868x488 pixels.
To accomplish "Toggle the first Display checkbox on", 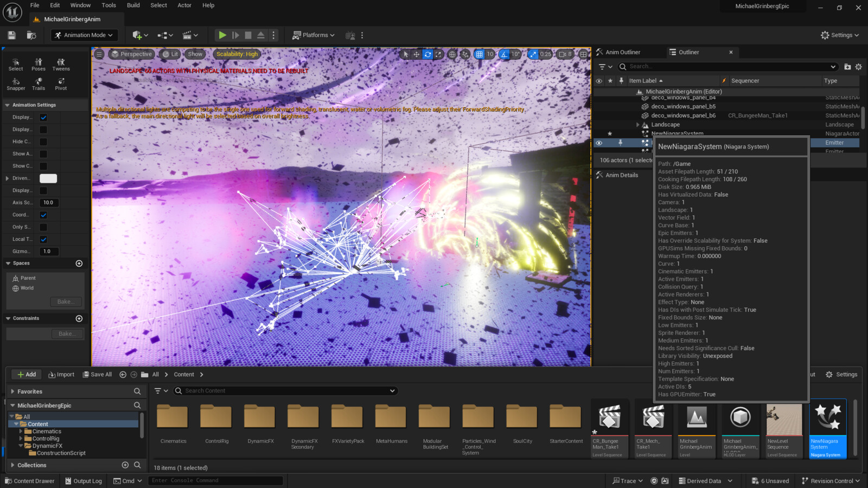I will tap(43, 117).
